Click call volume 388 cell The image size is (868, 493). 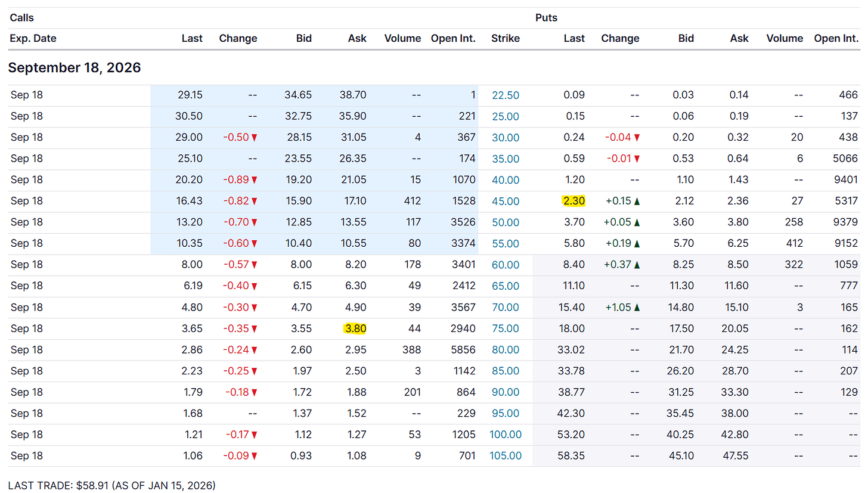411,350
